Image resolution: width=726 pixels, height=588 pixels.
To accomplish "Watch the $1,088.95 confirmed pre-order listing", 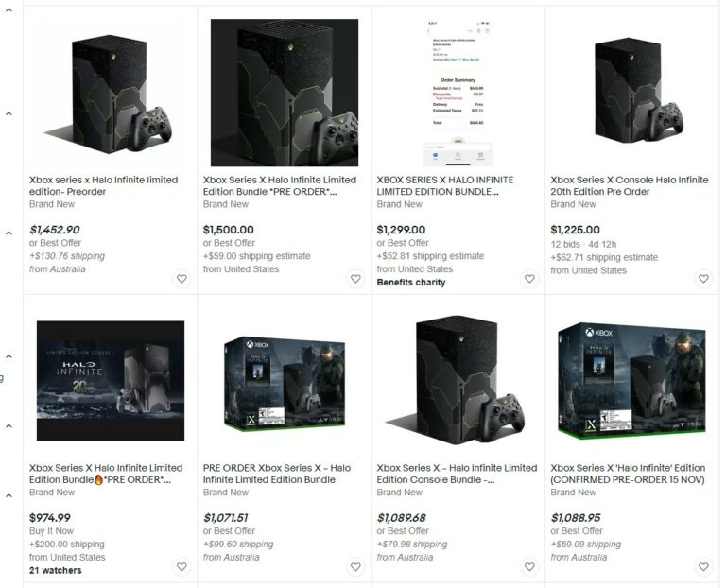I will point(703,566).
